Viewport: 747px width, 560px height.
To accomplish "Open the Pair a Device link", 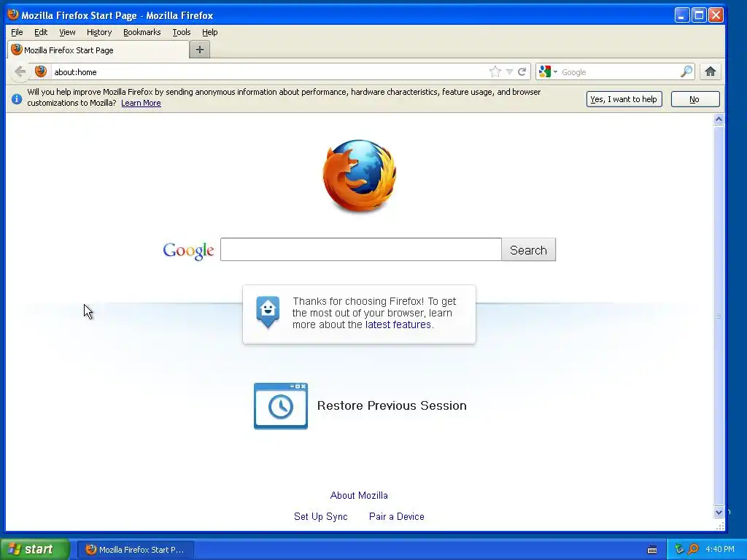I will click(x=396, y=516).
